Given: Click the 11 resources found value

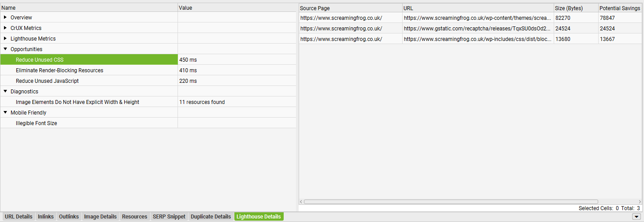Looking at the screenshot, I should 237,102.
